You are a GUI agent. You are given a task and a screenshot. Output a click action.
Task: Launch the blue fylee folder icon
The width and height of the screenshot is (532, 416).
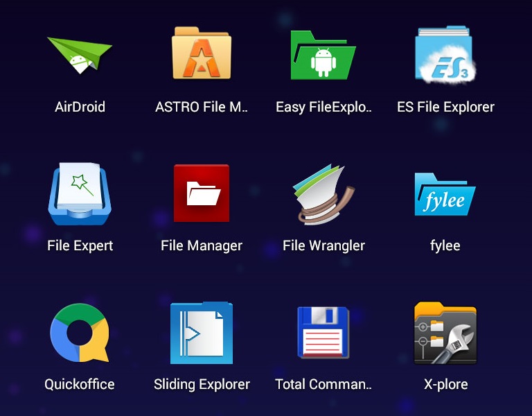pos(445,194)
